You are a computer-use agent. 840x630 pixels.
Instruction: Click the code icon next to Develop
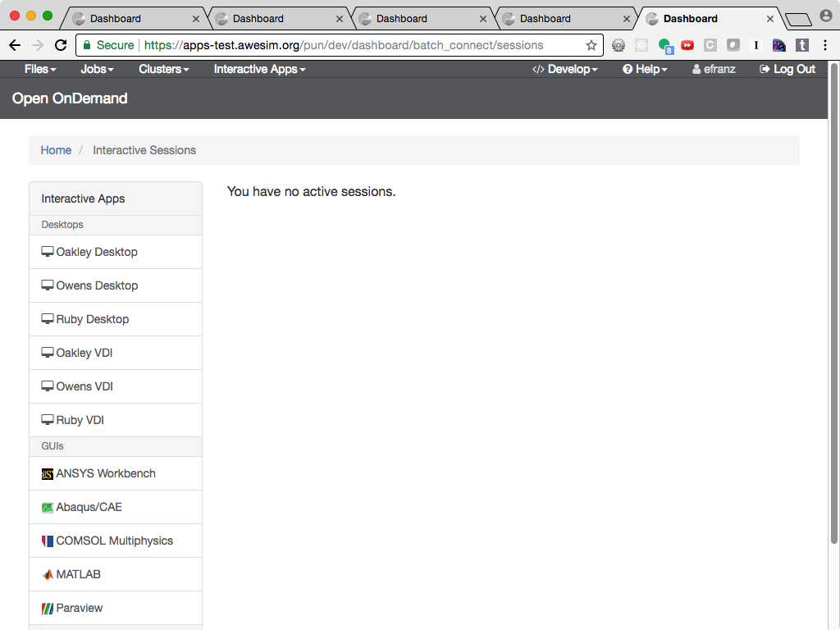[x=540, y=69]
